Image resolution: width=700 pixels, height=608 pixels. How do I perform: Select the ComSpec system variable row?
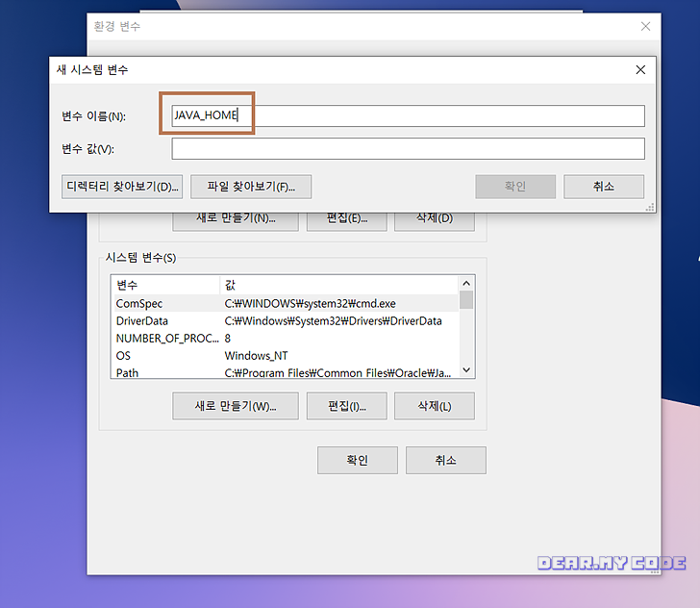tap(286, 303)
